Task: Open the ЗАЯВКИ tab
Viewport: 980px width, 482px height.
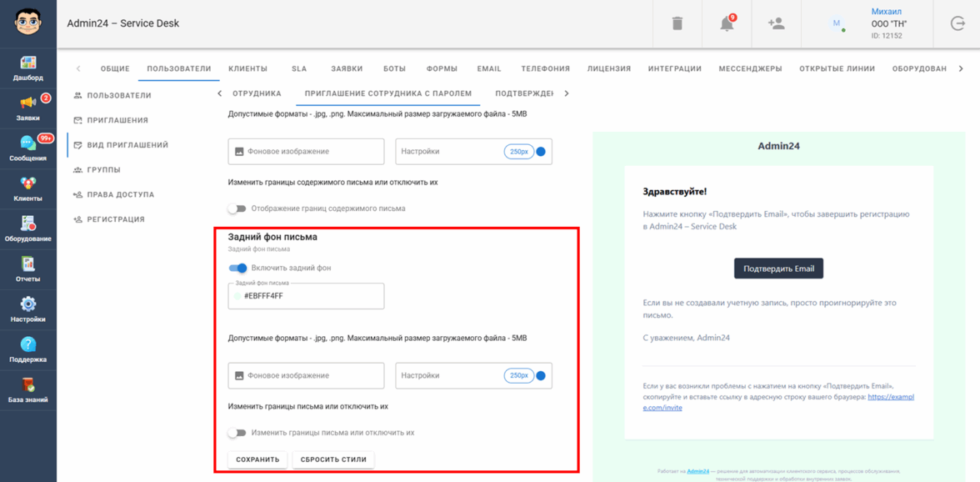Action: coord(347,68)
